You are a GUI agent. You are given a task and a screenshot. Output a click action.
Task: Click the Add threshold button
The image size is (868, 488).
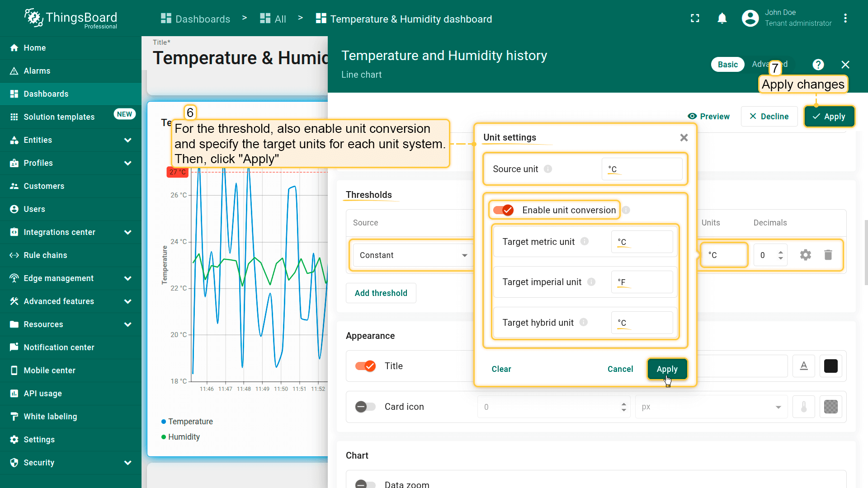point(381,293)
